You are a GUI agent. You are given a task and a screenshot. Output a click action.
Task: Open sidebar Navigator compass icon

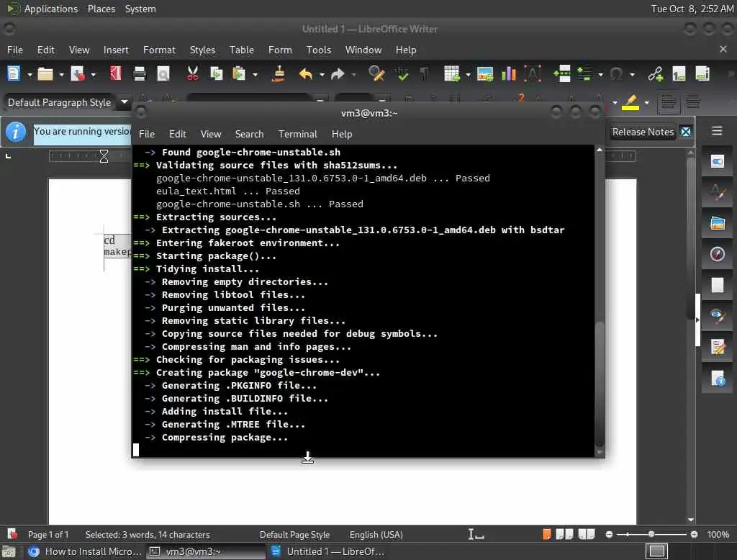click(717, 254)
